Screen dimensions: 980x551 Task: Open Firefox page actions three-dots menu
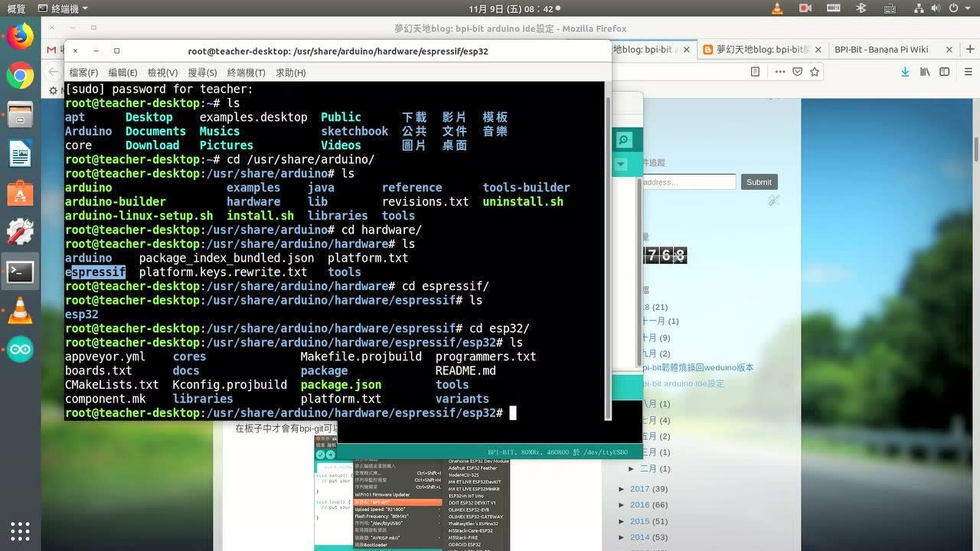click(780, 71)
